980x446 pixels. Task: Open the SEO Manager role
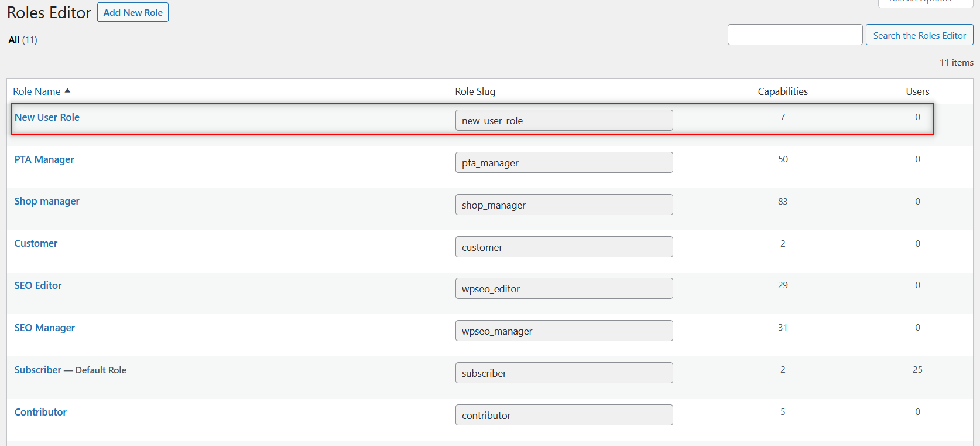pyautogui.click(x=44, y=328)
